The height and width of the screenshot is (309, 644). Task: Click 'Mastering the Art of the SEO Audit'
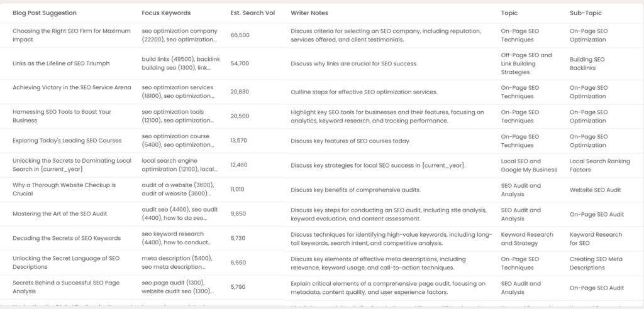click(60, 214)
